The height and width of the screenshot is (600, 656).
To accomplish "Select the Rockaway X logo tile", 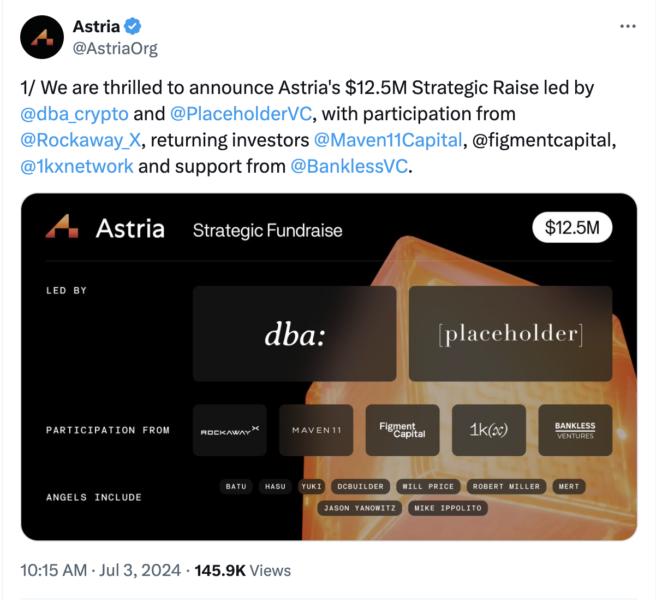I will (230, 430).
